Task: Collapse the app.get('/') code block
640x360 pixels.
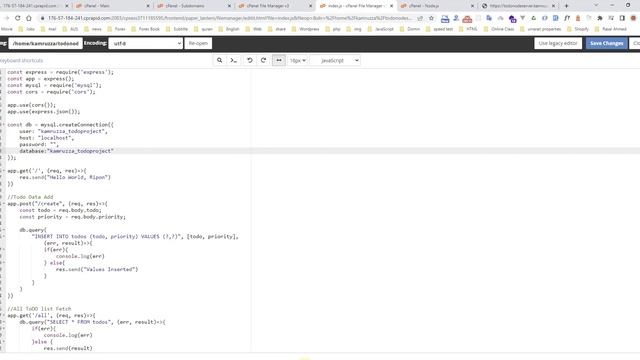Action: click(4, 171)
